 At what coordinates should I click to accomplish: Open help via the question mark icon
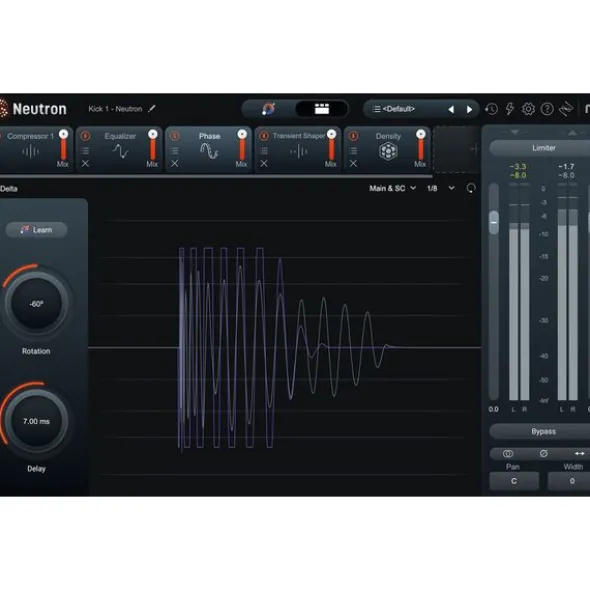pyautogui.click(x=547, y=109)
